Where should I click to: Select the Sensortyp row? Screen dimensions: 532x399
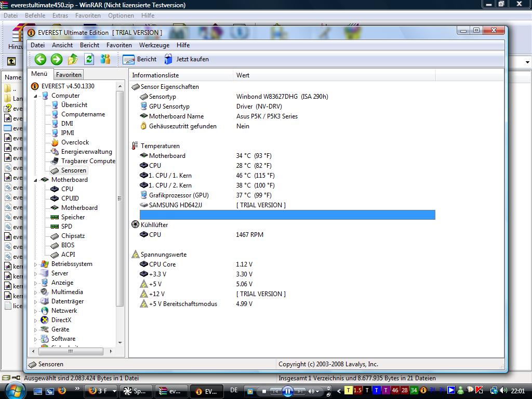coord(287,97)
